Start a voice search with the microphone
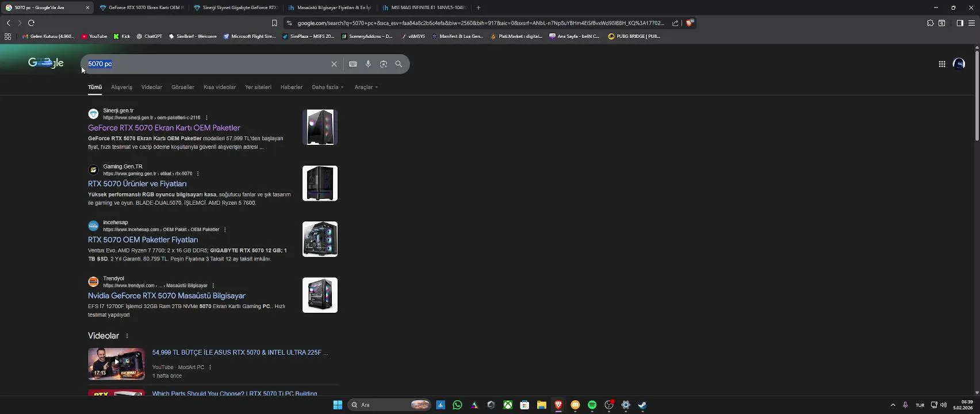Viewport: 980px width, 414px height. click(x=368, y=64)
